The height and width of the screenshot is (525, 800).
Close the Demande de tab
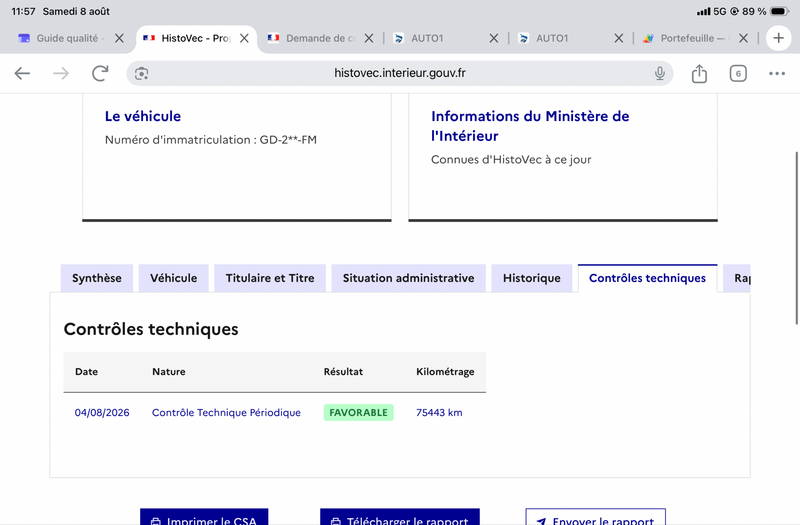[369, 38]
